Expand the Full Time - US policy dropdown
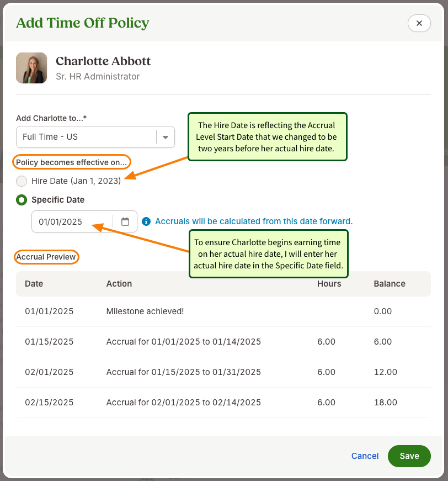 click(95, 137)
